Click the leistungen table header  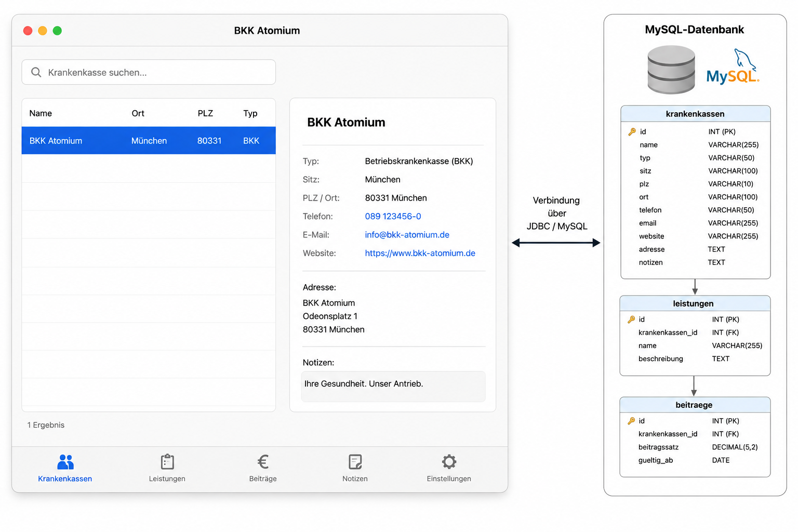pyautogui.click(x=695, y=303)
